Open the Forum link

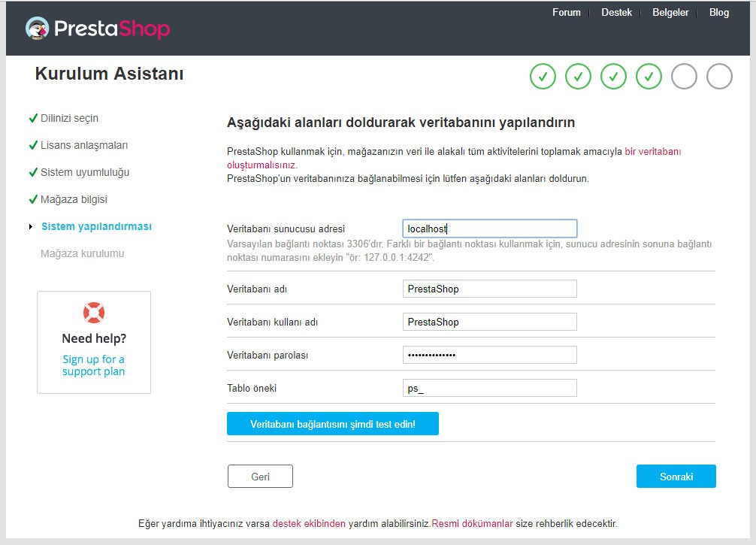(x=567, y=13)
